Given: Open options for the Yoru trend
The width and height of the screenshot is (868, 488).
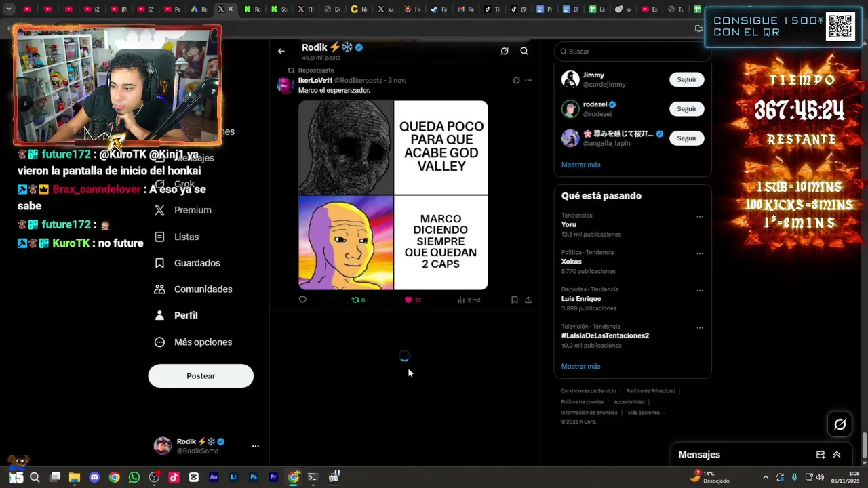Looking at the screenshot, I should tap(700, 217).
